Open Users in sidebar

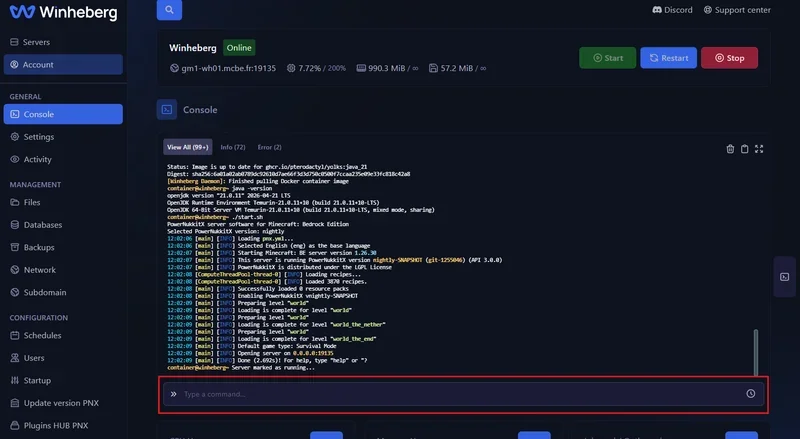tap(63, 358)
